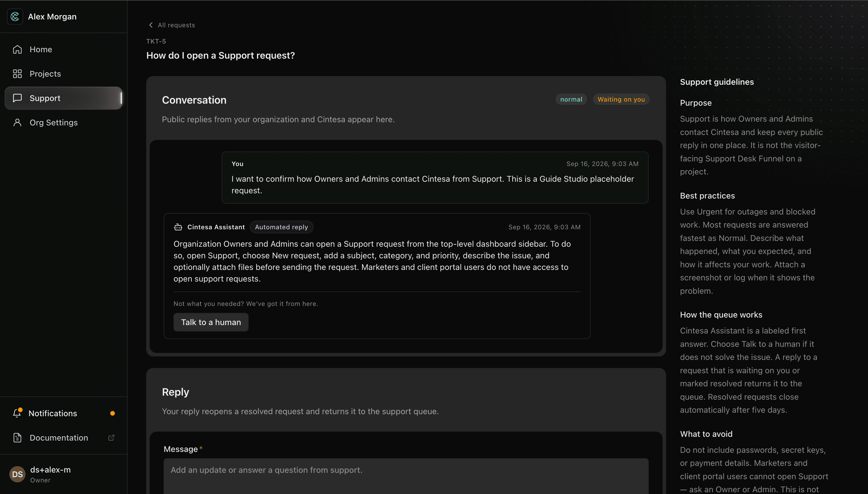Viewport: 868px width, 494px height.
Task: Click the Support guidelines heading
Action: pyautogui.click(x=717, y=82)
